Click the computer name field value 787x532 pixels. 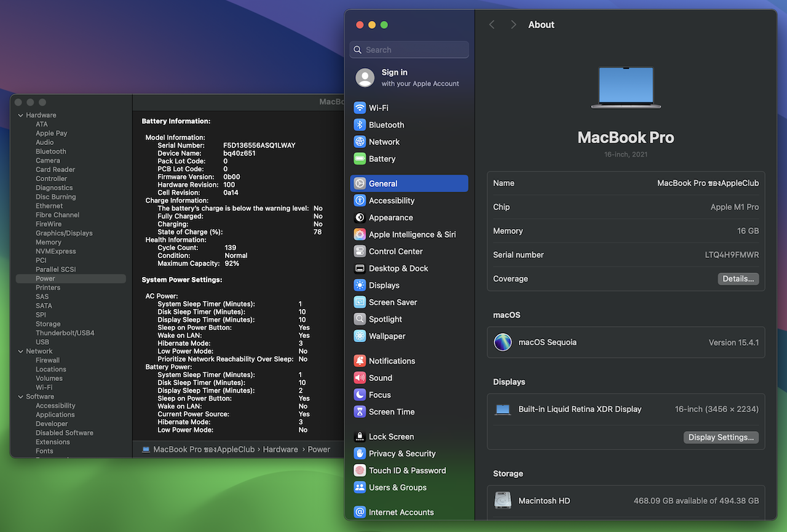pyautogui.click(x=708, y=183)
